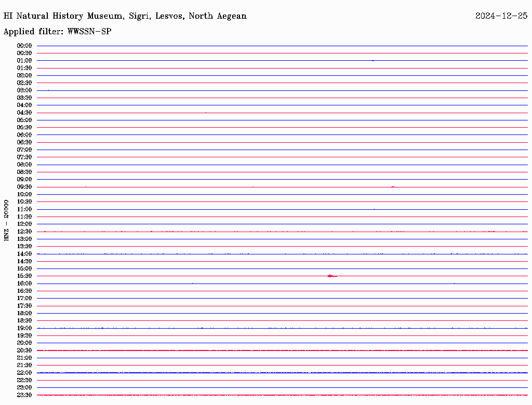
Task: Click the small blue spike on the 11:00 trace
Action: tap(374, 209)
